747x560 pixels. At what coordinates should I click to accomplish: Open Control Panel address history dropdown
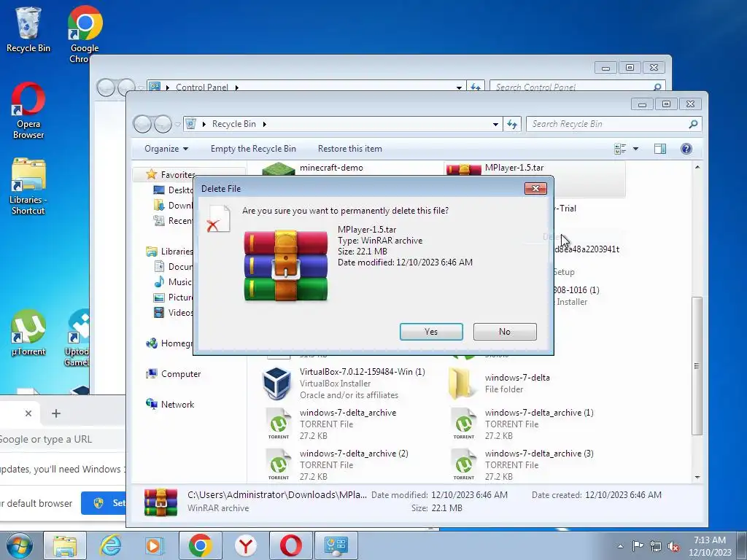459,87
